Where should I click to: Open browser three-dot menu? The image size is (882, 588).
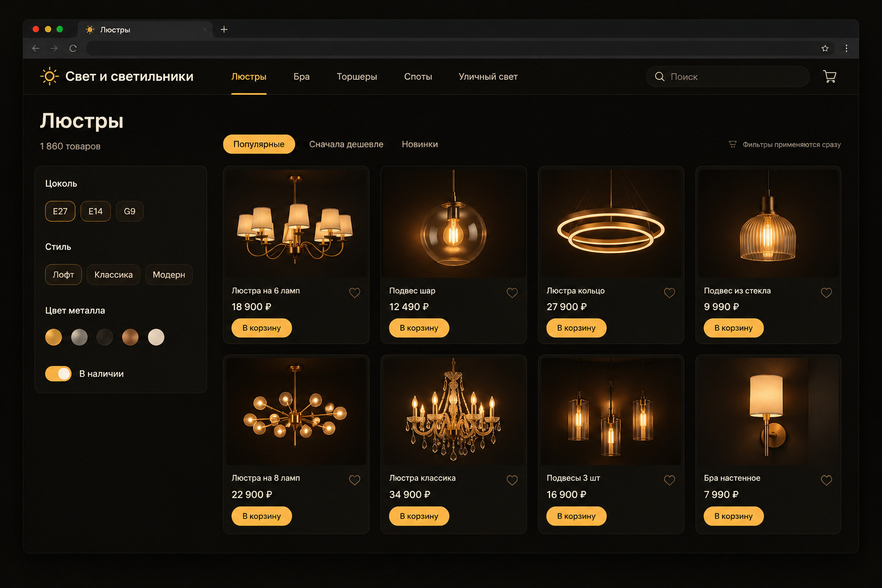(x=846, y=48)
